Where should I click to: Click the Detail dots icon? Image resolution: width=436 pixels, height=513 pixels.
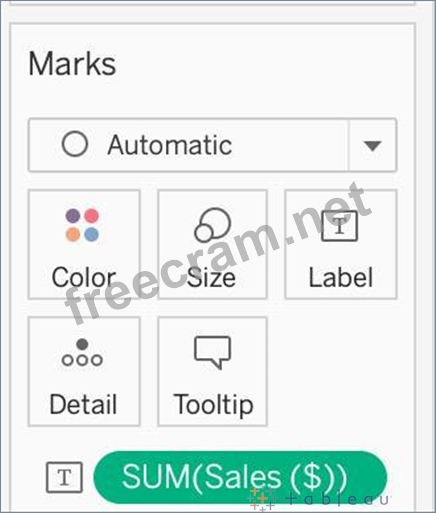click(x=82, y=353)
